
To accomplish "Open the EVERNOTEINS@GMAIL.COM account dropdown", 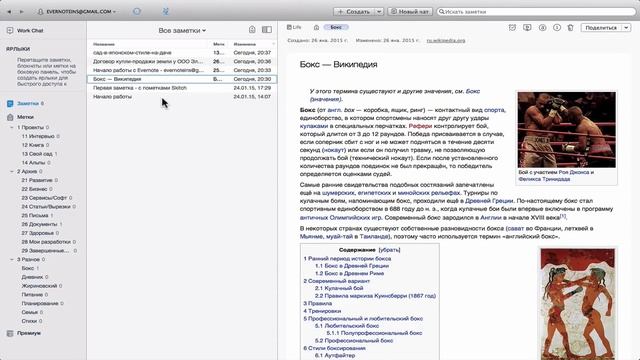I will tap(77, 12).
